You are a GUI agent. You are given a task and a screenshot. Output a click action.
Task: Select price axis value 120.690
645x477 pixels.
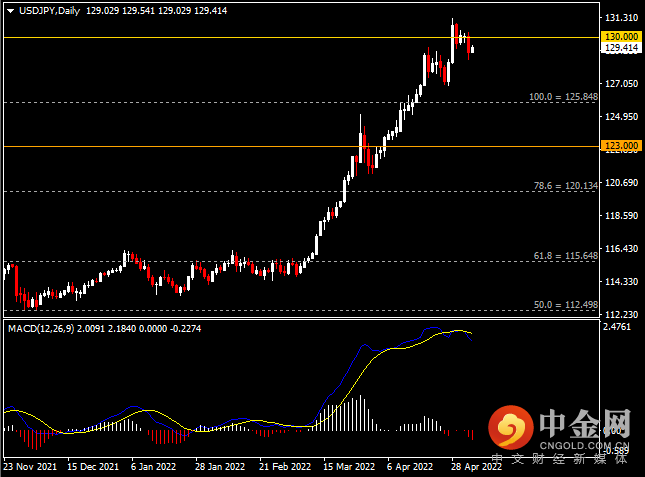(x=621, y=183)
